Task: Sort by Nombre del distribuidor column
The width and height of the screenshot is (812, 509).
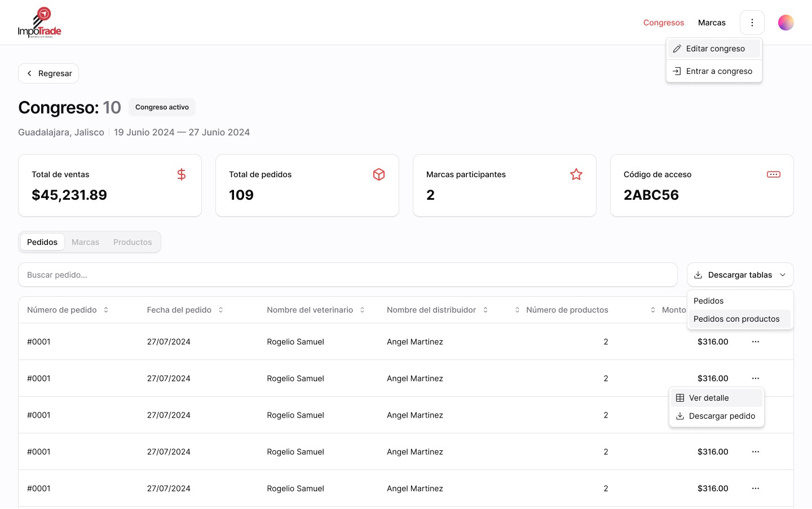Action: pos(485,310)
